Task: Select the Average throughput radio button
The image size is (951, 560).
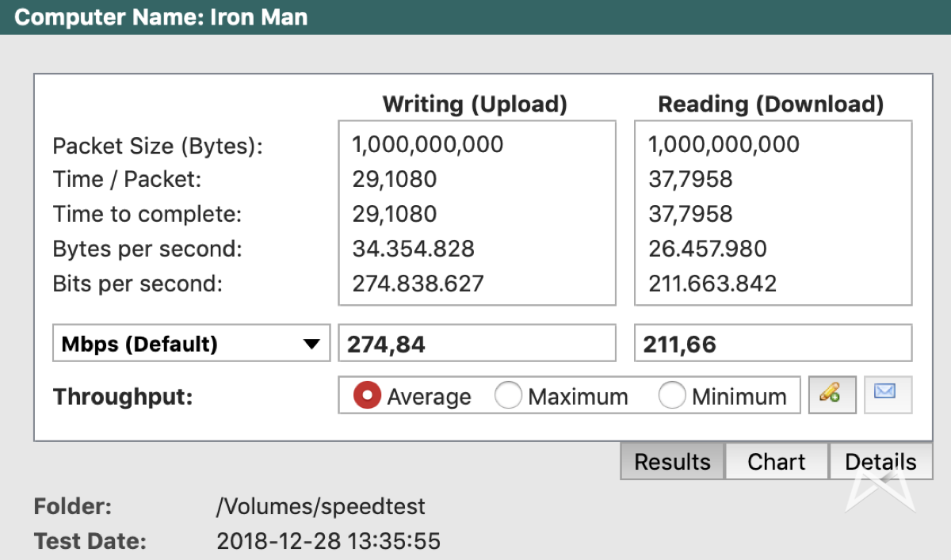Action: pyautogui.click(x=367, y=395)
